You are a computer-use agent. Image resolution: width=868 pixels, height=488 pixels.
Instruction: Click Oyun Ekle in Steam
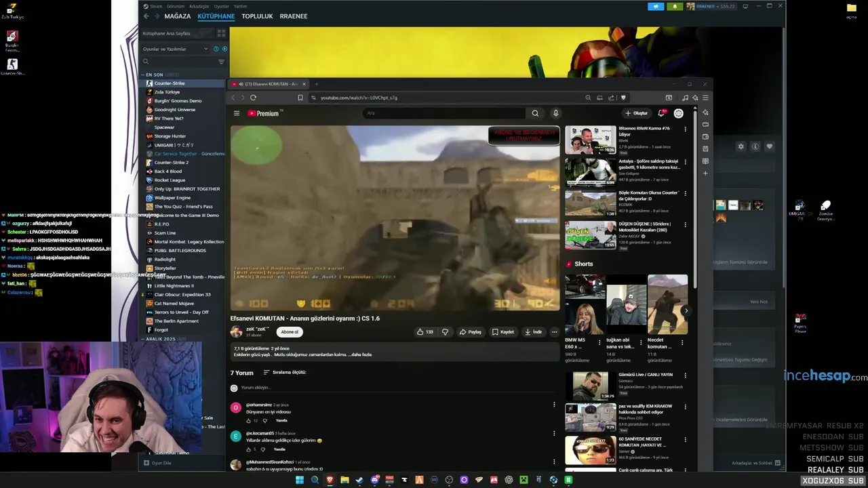tap(157, 463)
